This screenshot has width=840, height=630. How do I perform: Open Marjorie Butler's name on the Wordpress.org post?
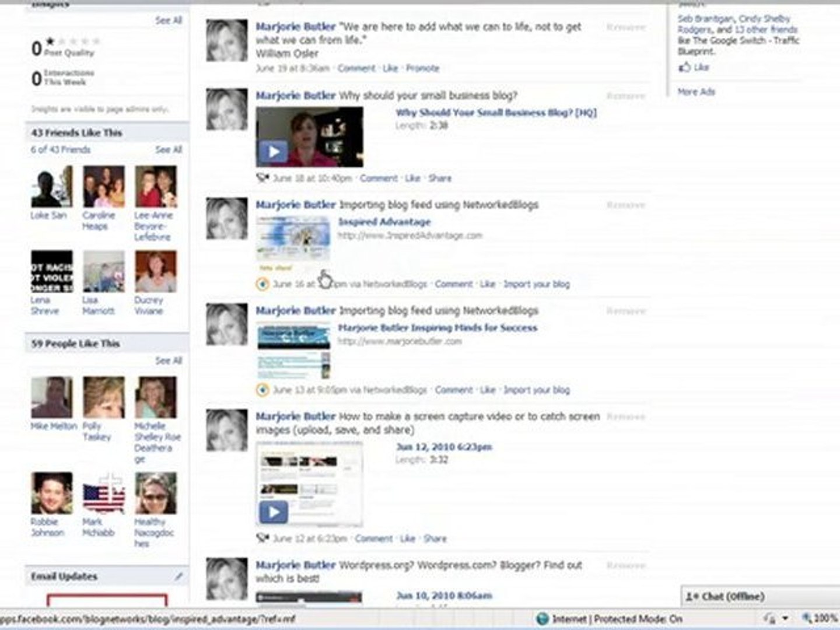pos(296,565)
